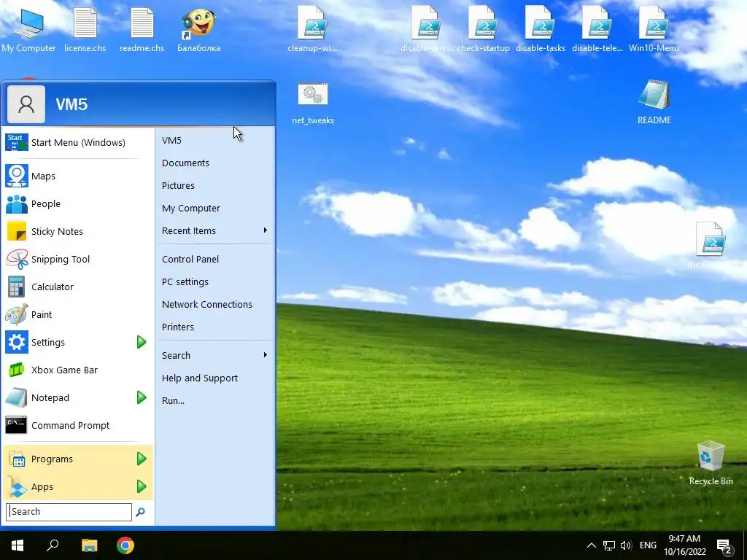
Task: Expand the Search submenu arrow
Action: [266, 355]
